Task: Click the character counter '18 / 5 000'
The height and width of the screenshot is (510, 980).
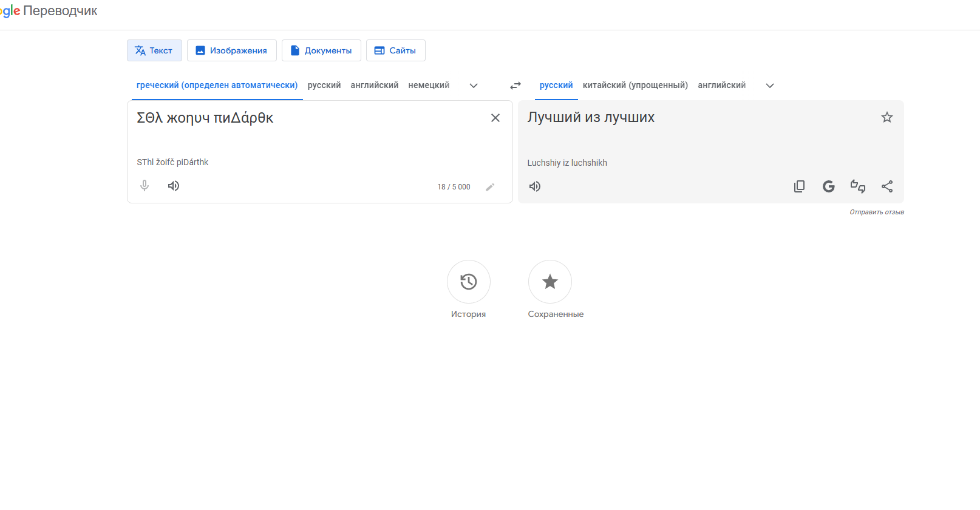Action: (x=454, y=187)
